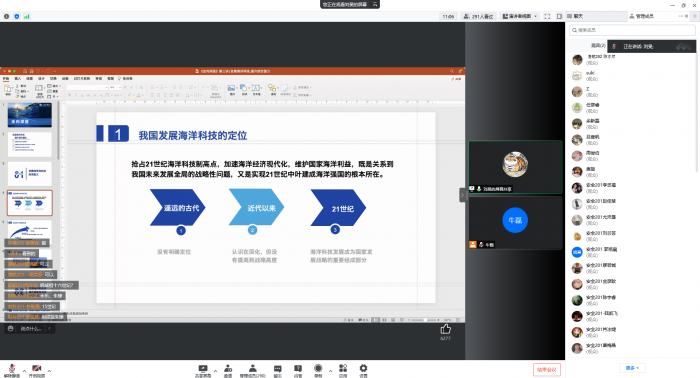This screenshot has height=378, width=700.
Task: Click PowerPoint home icon in title bar
Action: (x=25, y=71)
